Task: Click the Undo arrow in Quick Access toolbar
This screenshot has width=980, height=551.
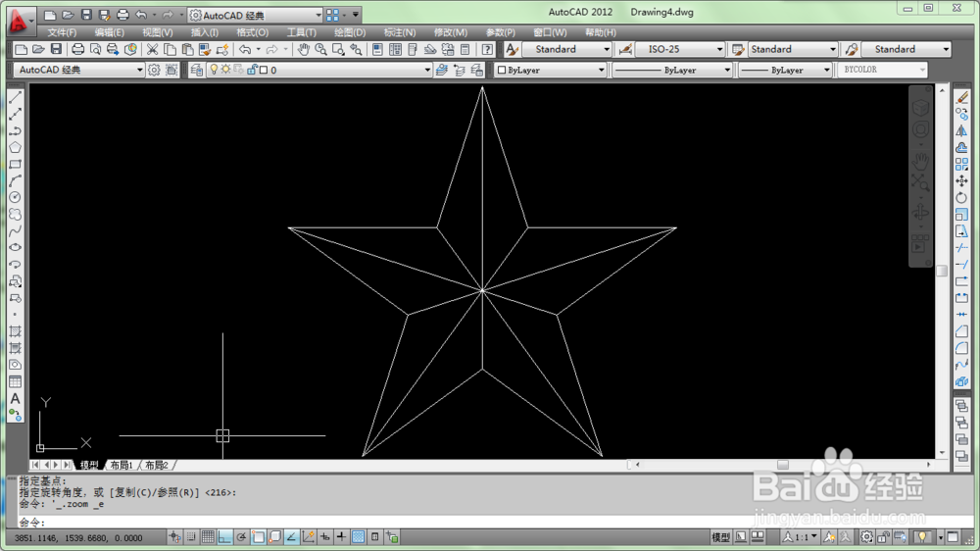Action: (141, 15)
